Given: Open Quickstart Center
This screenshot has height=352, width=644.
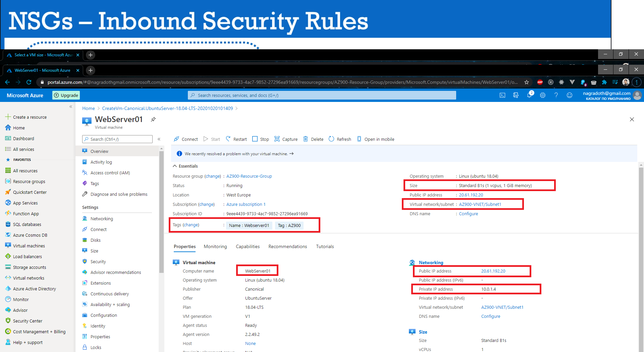Looking at the screenshot, I should (x=26, y=192).
